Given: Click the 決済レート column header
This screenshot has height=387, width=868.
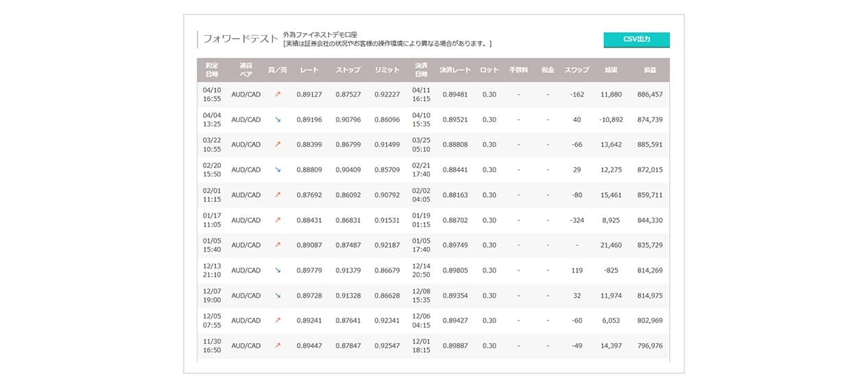Looking at the screenshot, I should (x=455, y=70).
